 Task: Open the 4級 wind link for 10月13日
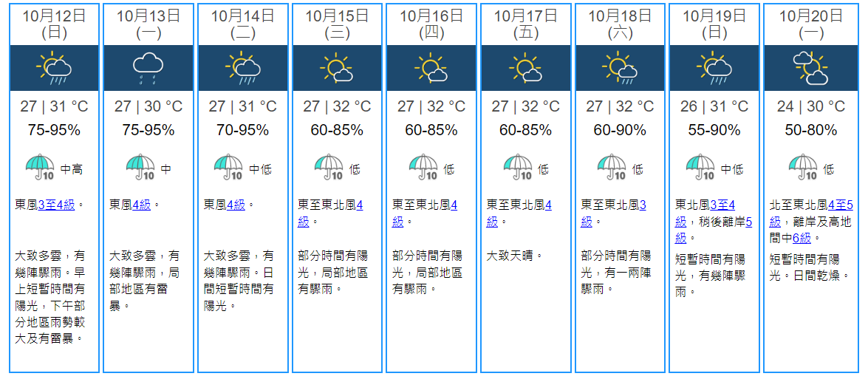142,205
